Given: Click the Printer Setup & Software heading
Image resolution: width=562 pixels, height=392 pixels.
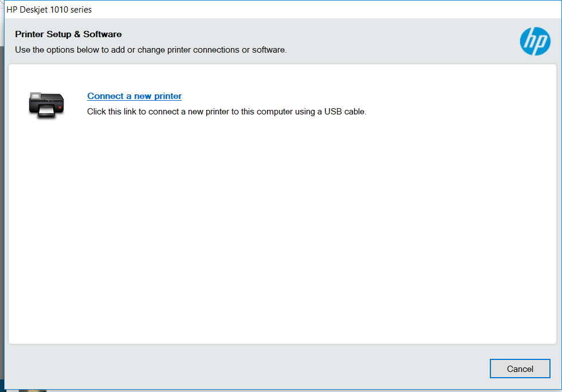Looking at the screenshot, I should pos(68,34).
